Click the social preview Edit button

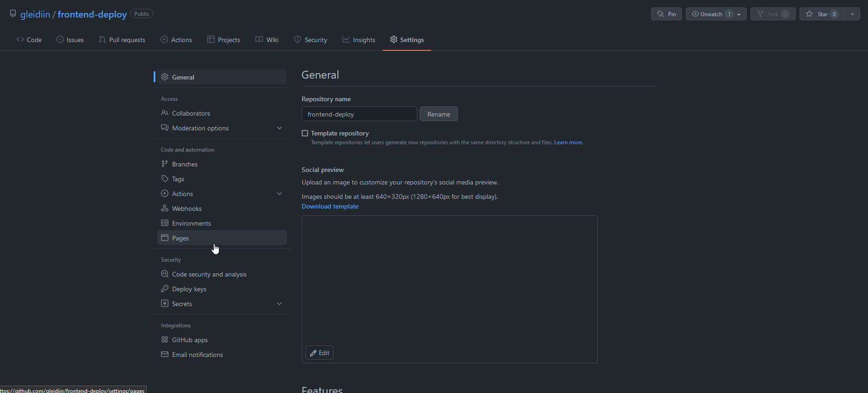pos(319,353)
